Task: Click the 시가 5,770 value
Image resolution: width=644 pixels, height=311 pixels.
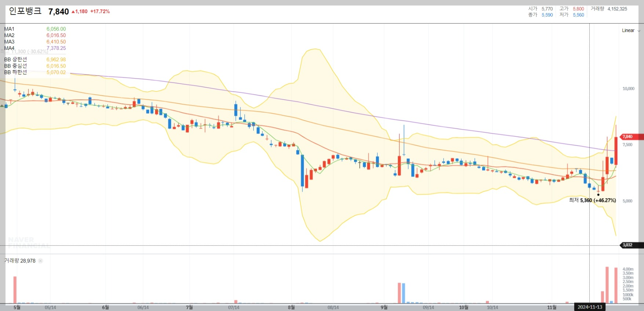Action: pos(547,9)
